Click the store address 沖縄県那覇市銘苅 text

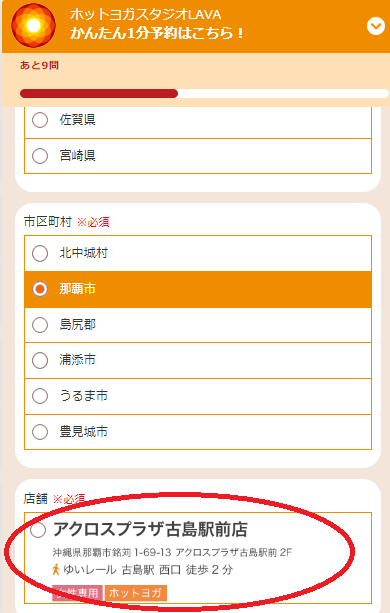coord(172,552)
